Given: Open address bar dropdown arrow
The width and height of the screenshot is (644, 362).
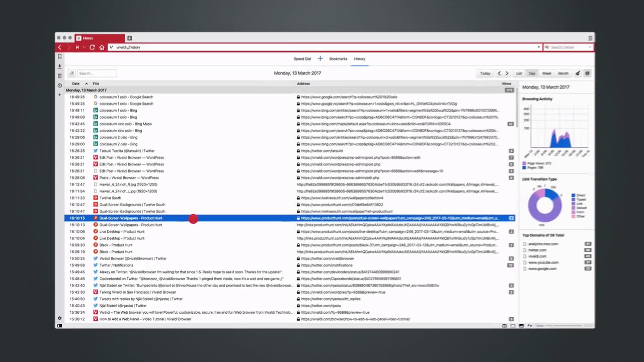Looking at the screenshot, I should [538, 47].
